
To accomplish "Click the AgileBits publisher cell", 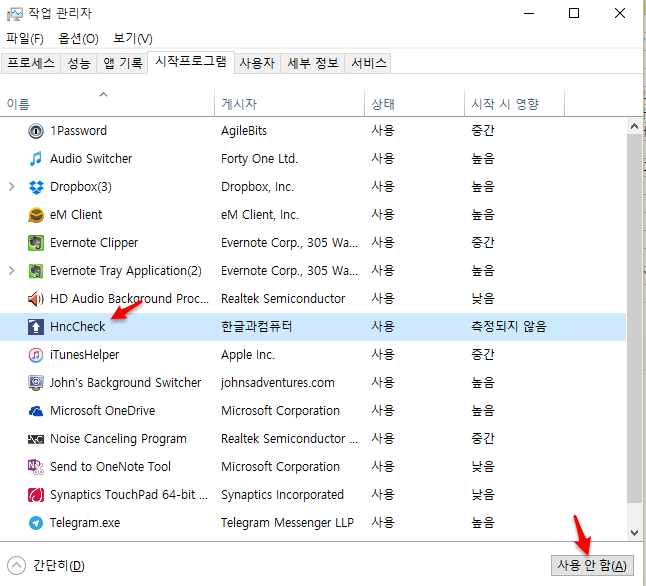I will (x=244, y=131).
